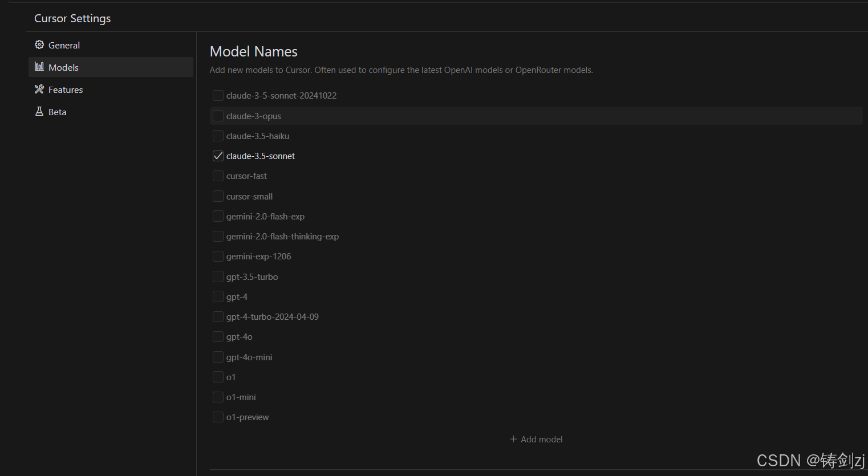The width and height of the screenshot is (868, 476).
Task: Enable gemini-2.0-flash-thinking-exp checkbox
Action: tap(218, 236)
